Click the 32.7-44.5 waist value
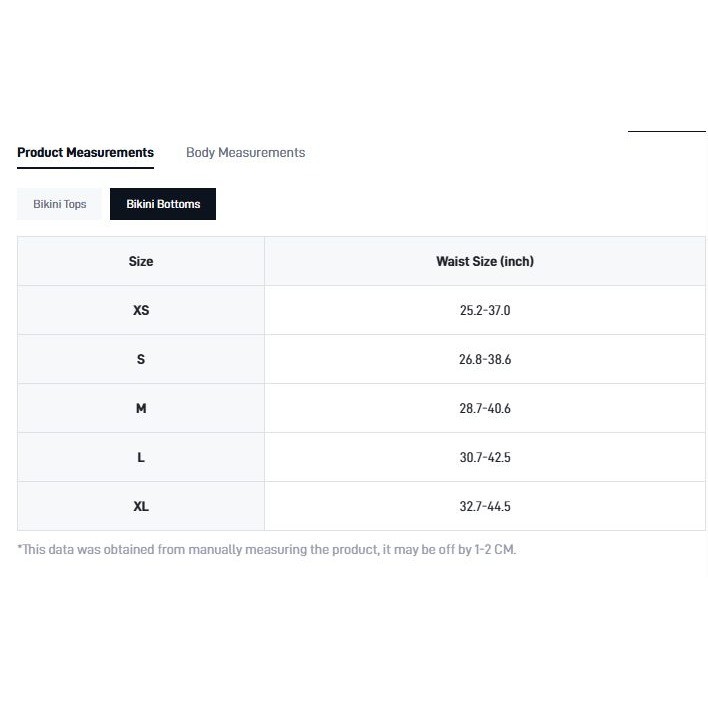This screenshot has width=708, height=708. (x=485, y=506)
